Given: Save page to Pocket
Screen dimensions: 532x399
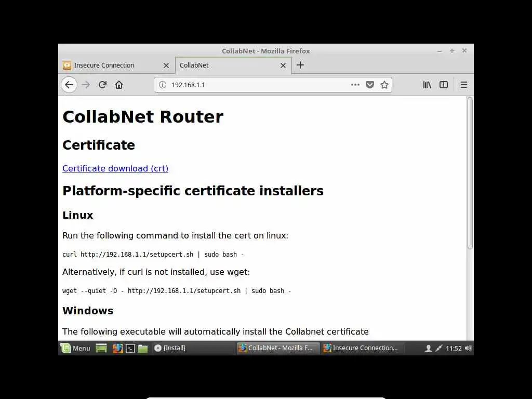Looking at the screenshot, I should (370, 85).
